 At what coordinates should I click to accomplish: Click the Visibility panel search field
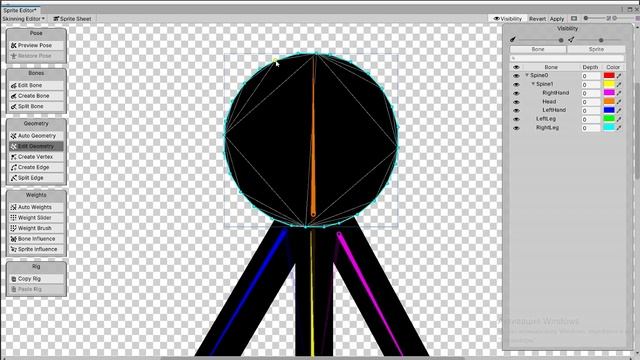tap(567, 58)
